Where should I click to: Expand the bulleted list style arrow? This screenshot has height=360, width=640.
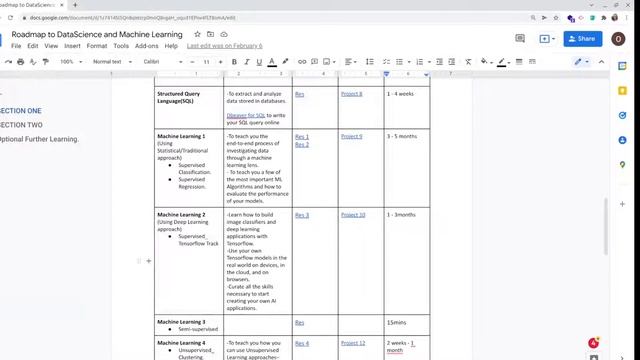coord(409,62)
